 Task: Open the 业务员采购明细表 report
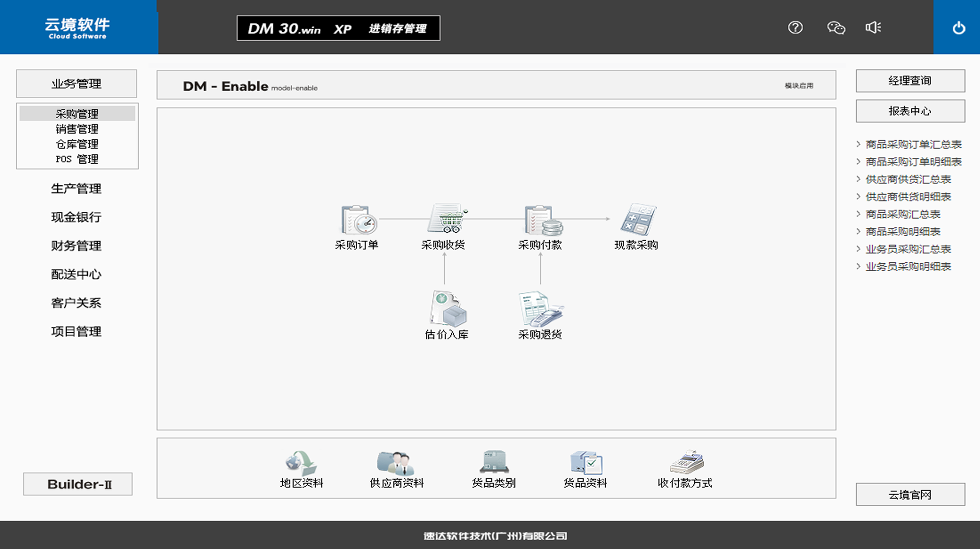(908, 267)
